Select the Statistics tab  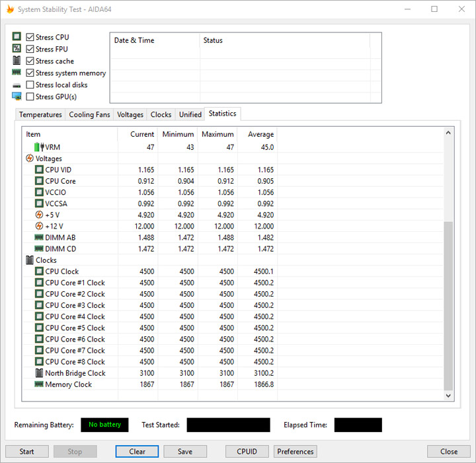pyautogui.click(x=223, y=114)
